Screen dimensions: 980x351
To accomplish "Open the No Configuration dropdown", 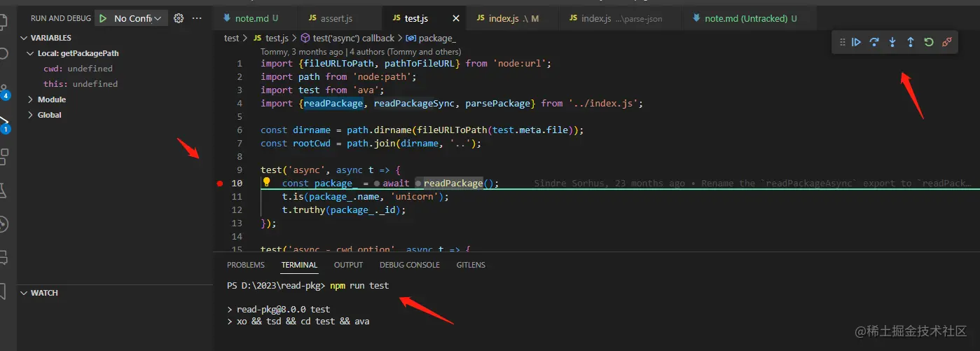I will click(139, 18).
